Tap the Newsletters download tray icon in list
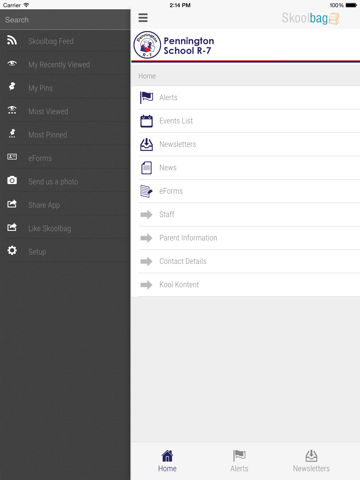Screen dimensions: 360x480 [146, 144]
